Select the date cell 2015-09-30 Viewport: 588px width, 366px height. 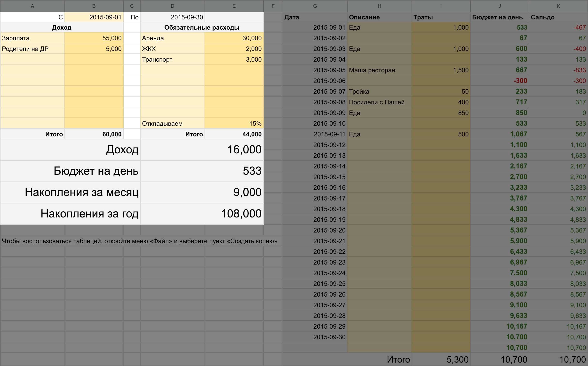tap(315, 337)
